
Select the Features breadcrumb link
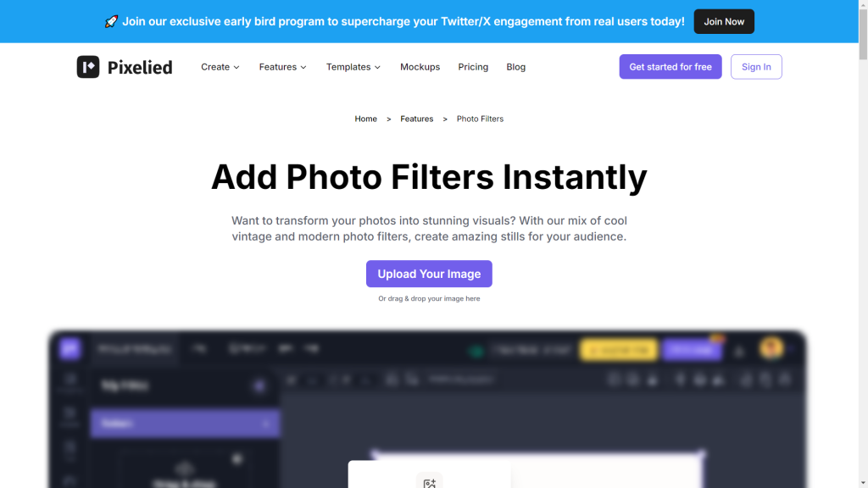pyautogui.click(x=416, y=119)
